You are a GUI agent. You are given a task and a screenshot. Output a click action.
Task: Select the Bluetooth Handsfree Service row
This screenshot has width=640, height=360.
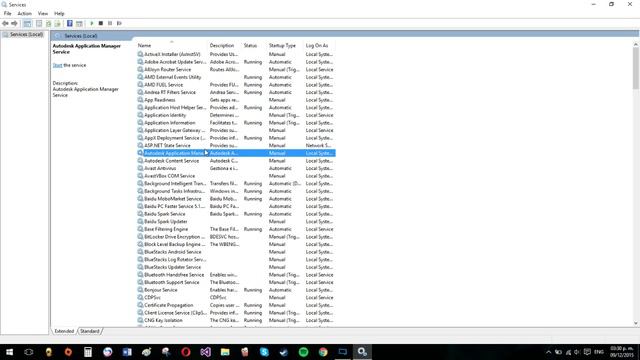(236, 275)
